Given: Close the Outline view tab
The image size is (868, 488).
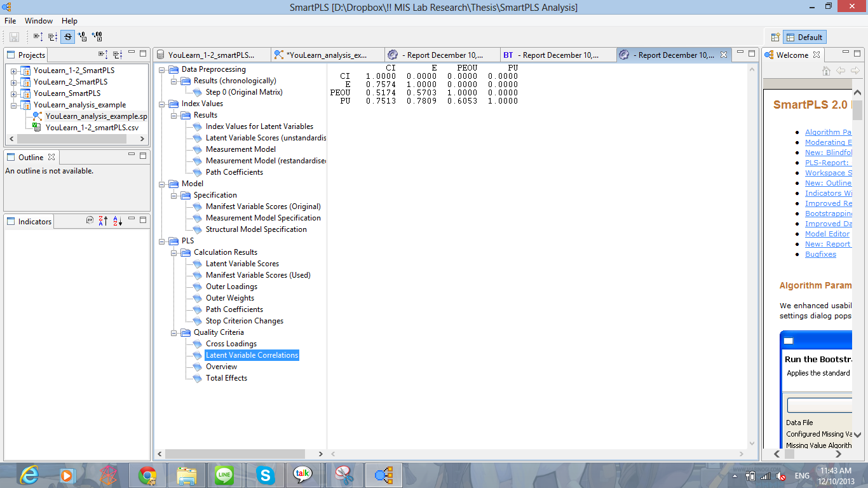Looking at the screenshot, I should point(52,157).
